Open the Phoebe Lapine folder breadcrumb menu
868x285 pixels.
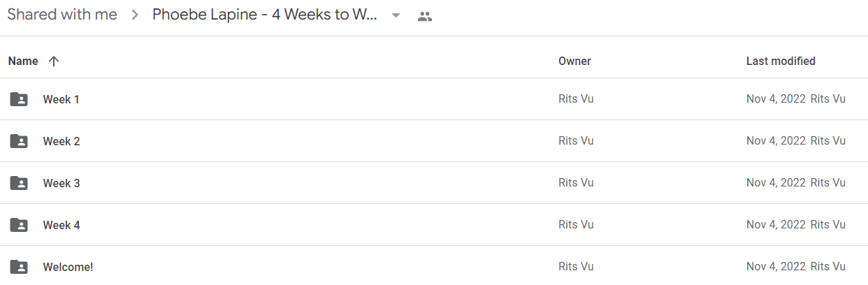click(x=265, y=15)
